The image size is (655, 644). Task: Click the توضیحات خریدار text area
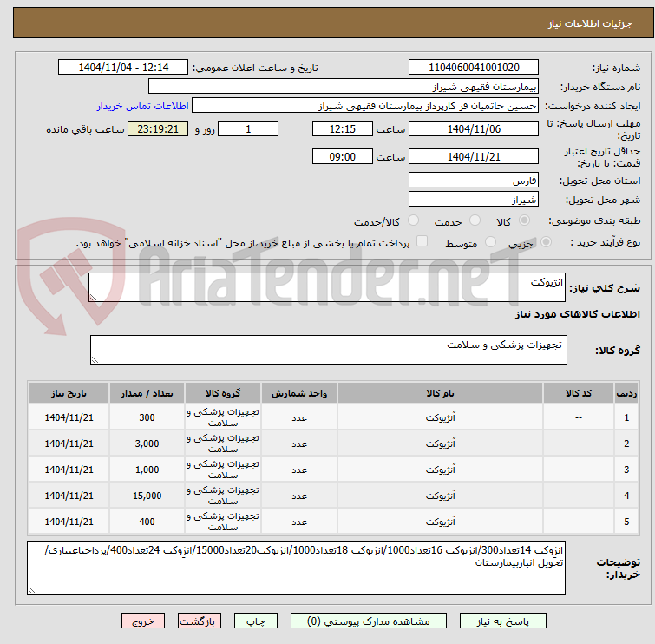point(296,568)
